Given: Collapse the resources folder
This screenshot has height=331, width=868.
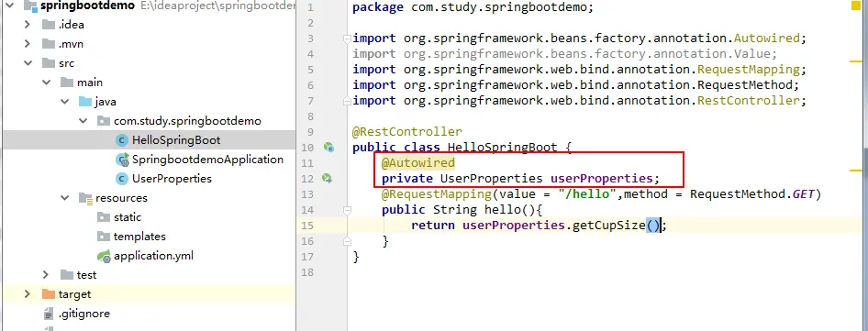Looking at the screenshot, I should pyautogui.click(x=65, y=198).
